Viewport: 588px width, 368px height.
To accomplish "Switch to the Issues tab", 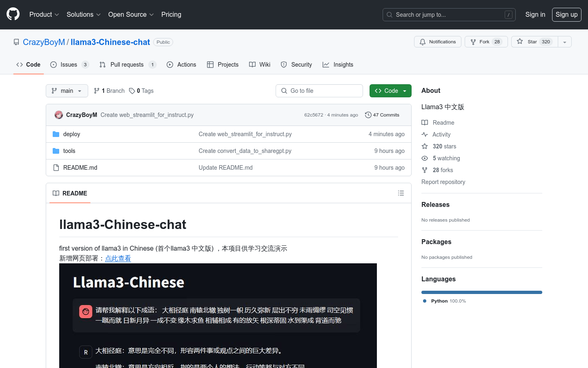I will coord(69,65).
